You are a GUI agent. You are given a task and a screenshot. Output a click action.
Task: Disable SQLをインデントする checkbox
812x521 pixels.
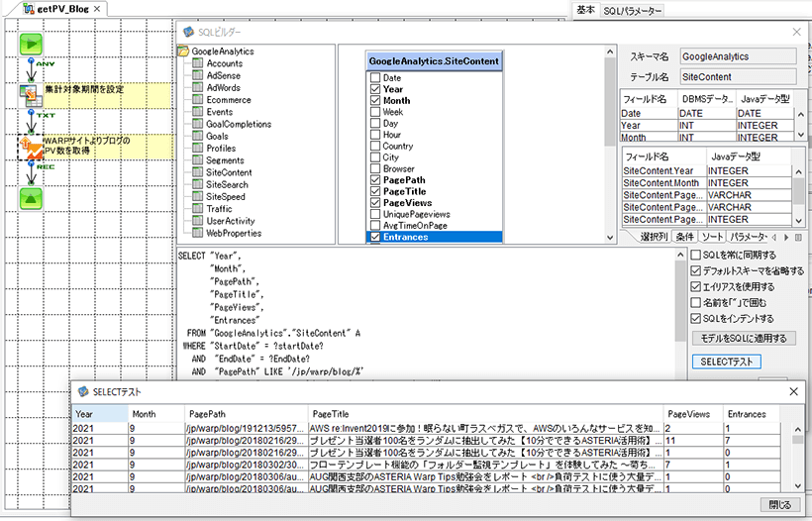696,319
